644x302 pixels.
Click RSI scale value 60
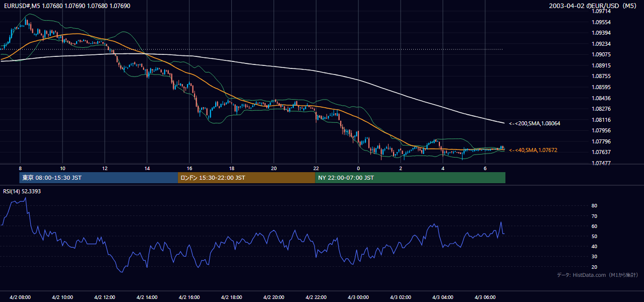(x=594, y=226)
